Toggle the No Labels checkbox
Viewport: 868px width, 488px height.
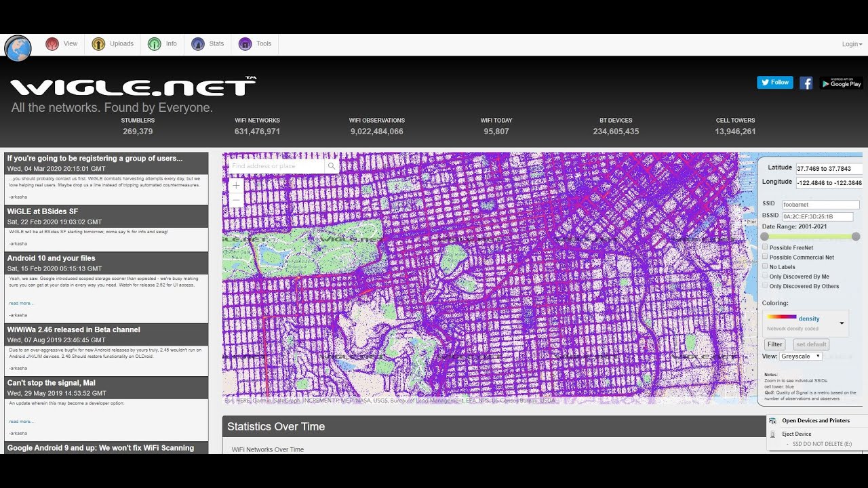pyautogui.click(x=766, y=266)
